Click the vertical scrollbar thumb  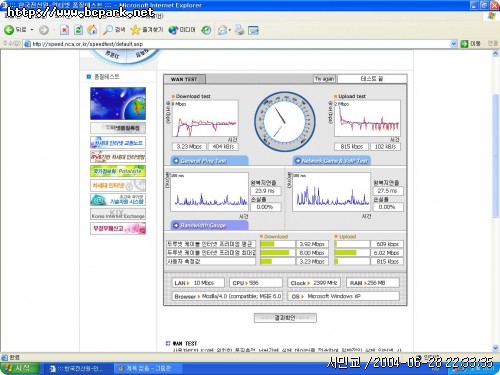click(x=496, y=157)
